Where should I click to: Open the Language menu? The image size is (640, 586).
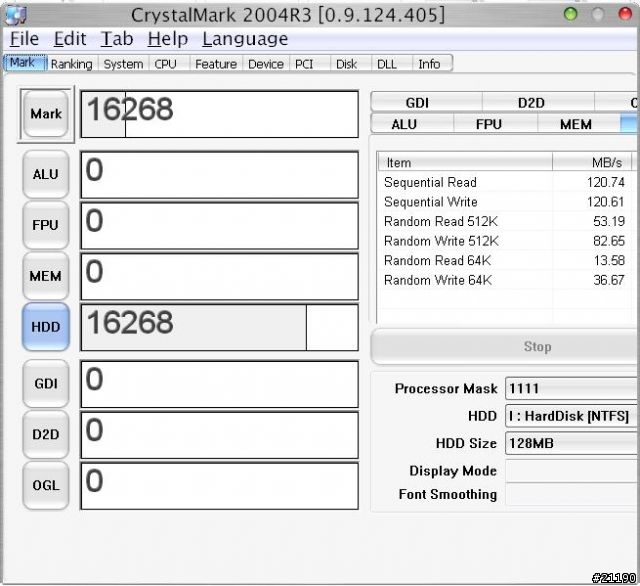coord(245,39)
